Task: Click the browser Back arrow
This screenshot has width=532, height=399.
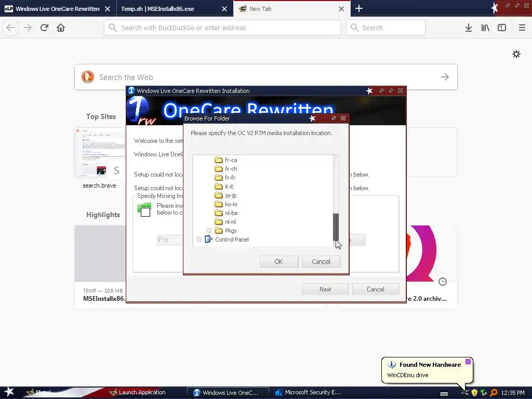Action: click(x=10, y=28)
